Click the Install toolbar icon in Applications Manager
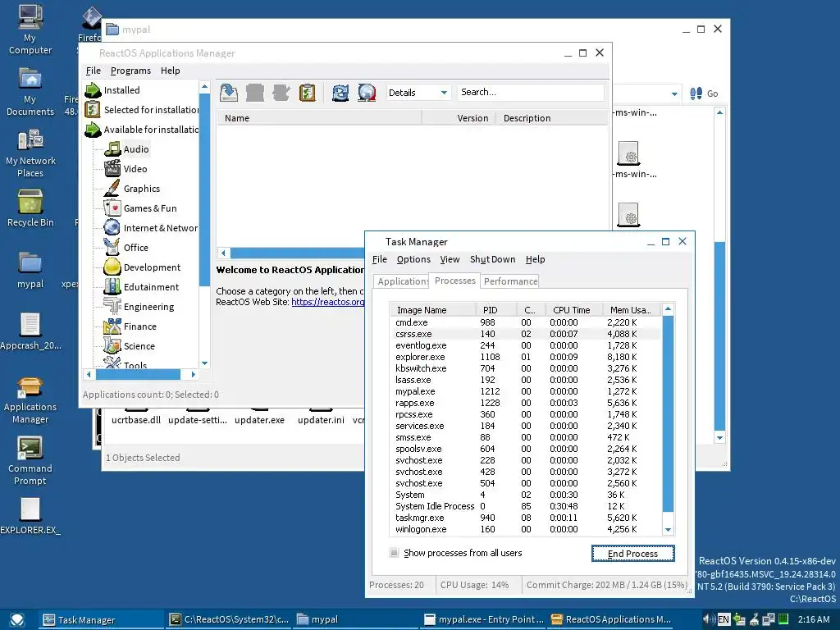 [229, 93]
